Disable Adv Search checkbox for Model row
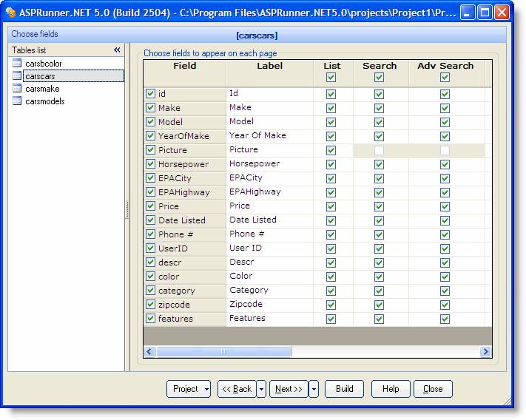 tap(445, 122)
